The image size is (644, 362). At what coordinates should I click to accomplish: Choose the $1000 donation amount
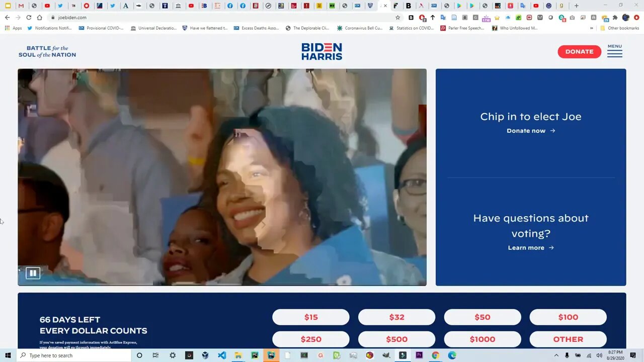pos(482,339)
